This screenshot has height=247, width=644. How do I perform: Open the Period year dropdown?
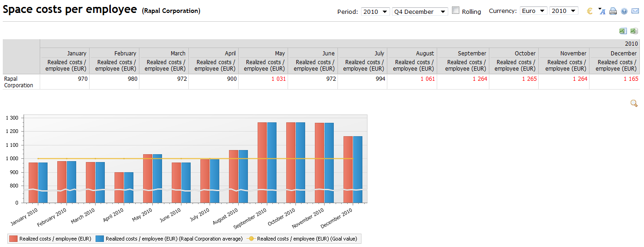(375, 12)
